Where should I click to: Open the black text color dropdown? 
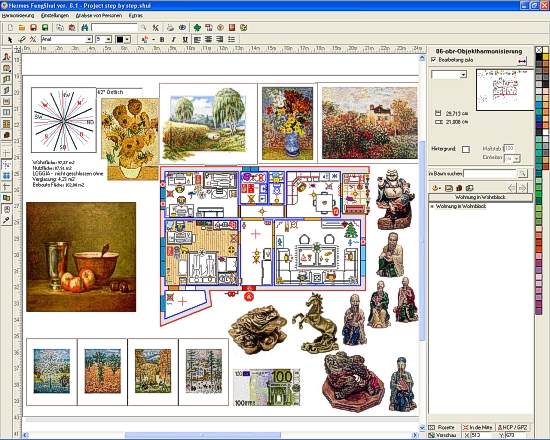click(127, 40)
